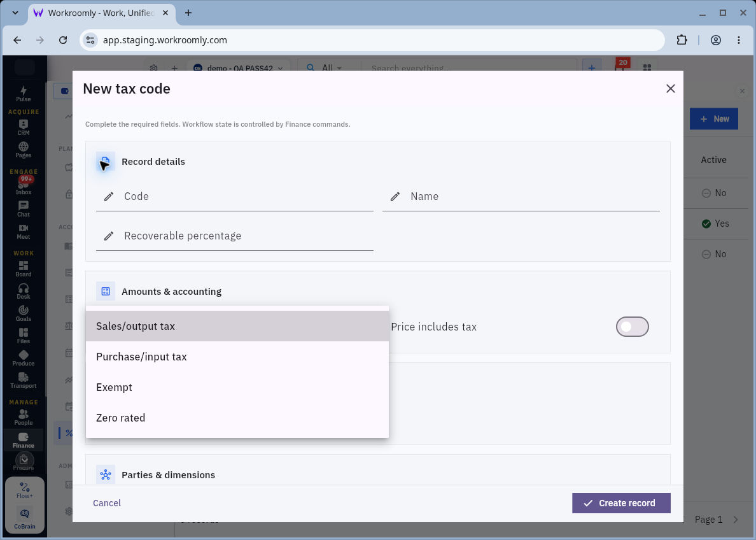
Task: Focus the Code input field
Action: point(234,197)
